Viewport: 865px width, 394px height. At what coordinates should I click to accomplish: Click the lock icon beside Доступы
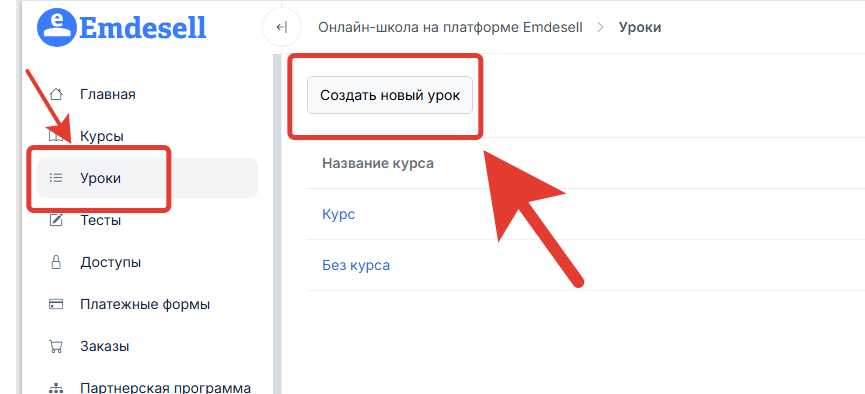[56, 262]
